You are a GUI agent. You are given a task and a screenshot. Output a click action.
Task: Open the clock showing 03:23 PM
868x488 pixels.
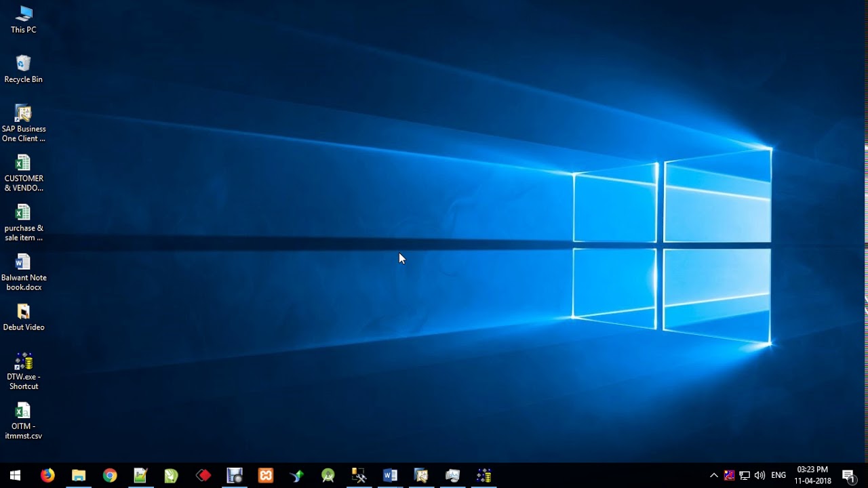pyautogui.click(x=812, y=475)
